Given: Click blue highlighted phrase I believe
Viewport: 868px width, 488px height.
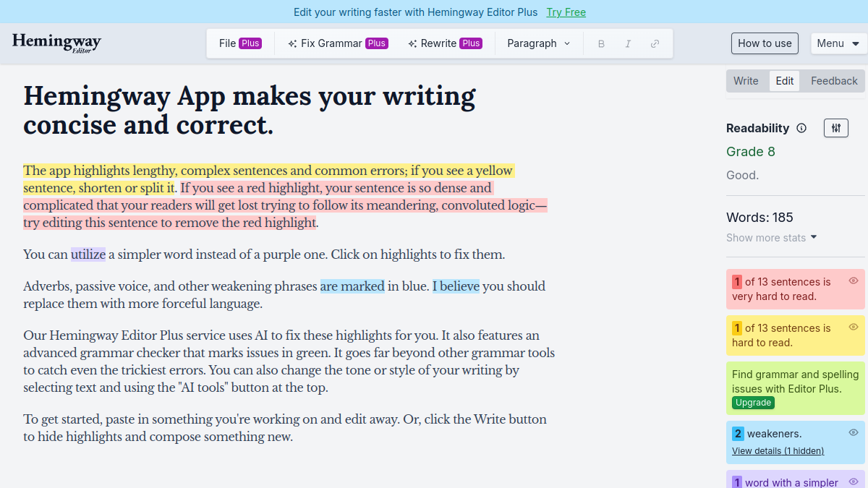Looking at the screenshot, I should (x=456, y=286).
